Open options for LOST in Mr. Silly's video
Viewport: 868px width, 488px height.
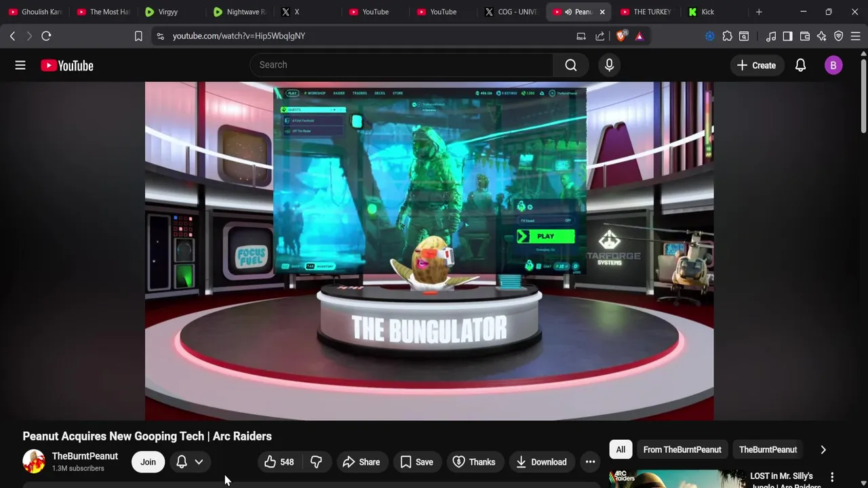click(x=832, y=477)
